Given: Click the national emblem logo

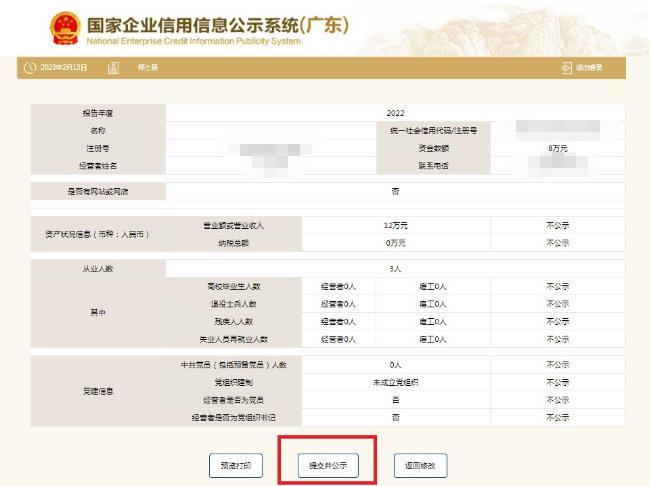Looking at the screenshot, I should [x=65, y=29].
